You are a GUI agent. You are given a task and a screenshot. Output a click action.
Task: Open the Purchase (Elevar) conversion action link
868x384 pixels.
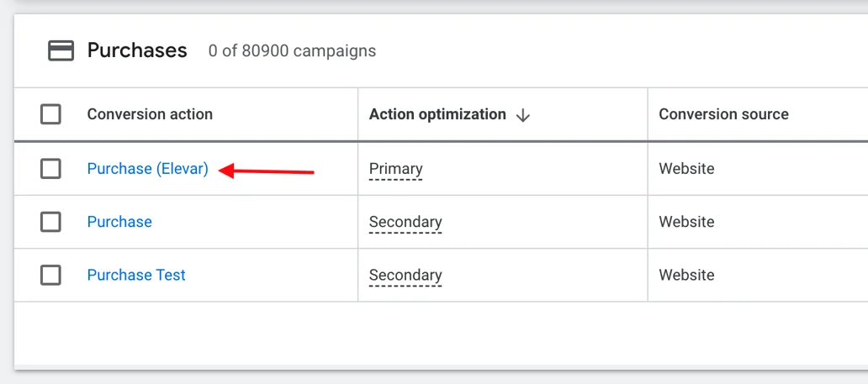[147, 169]
